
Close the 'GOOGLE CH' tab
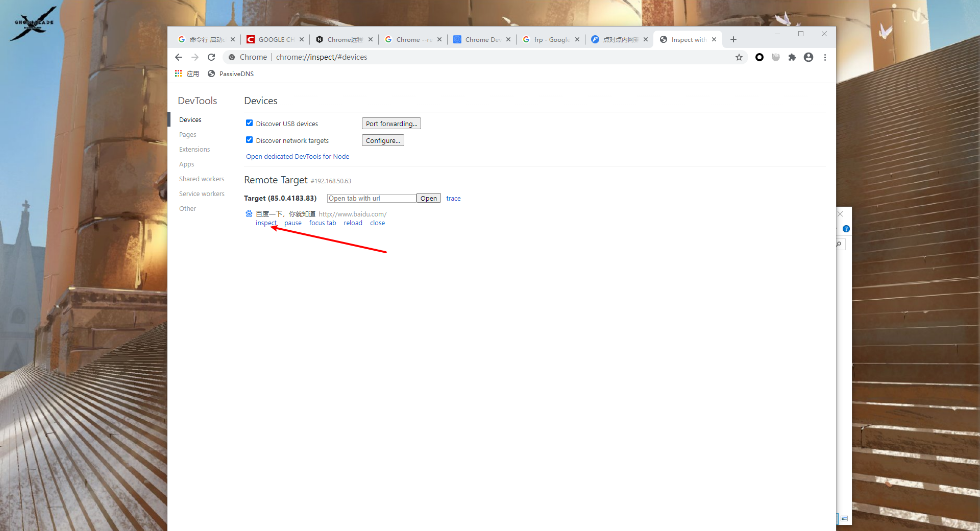(x=302, y=39)
